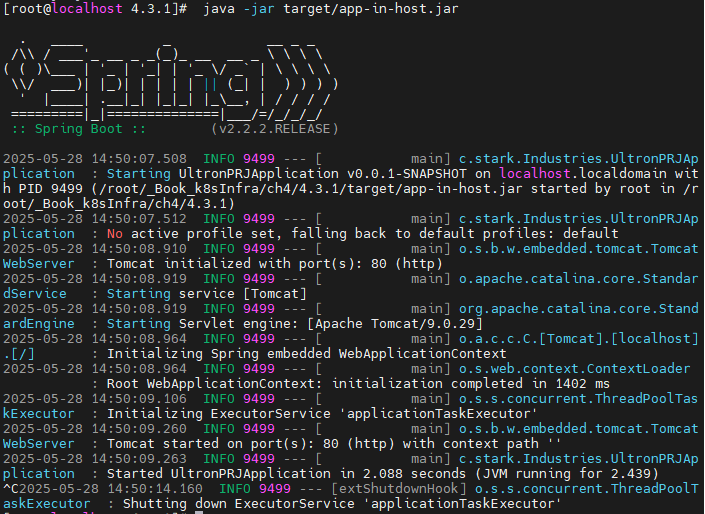Click logger name 'o.apache.catalina.core.Standar'
Image resolution: width=705 pixels, height=514 pixels.
click(x=579, y=279)
